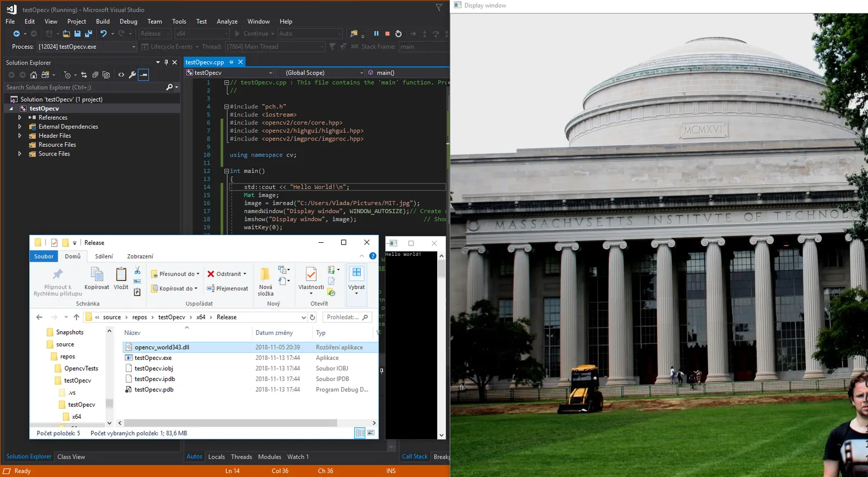The image size is (868, 477).
Task: Switch to details view in Explorer status bar
Action: click(360, 433)
